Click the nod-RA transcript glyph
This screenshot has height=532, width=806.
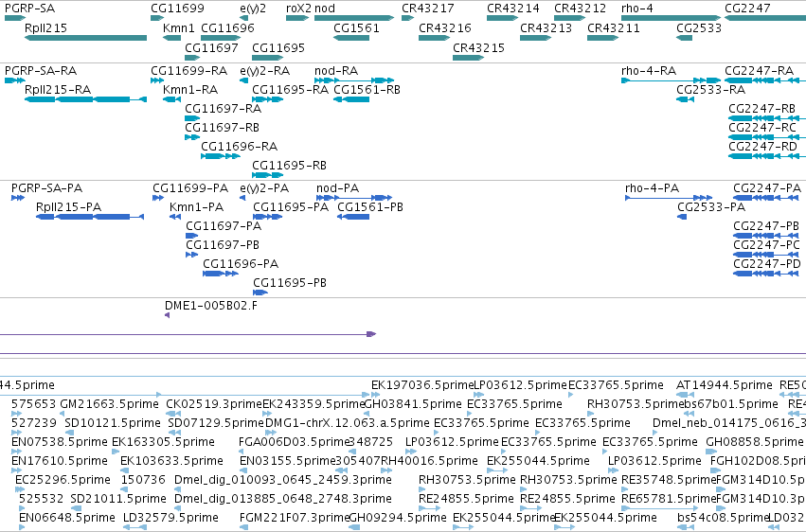354,80
